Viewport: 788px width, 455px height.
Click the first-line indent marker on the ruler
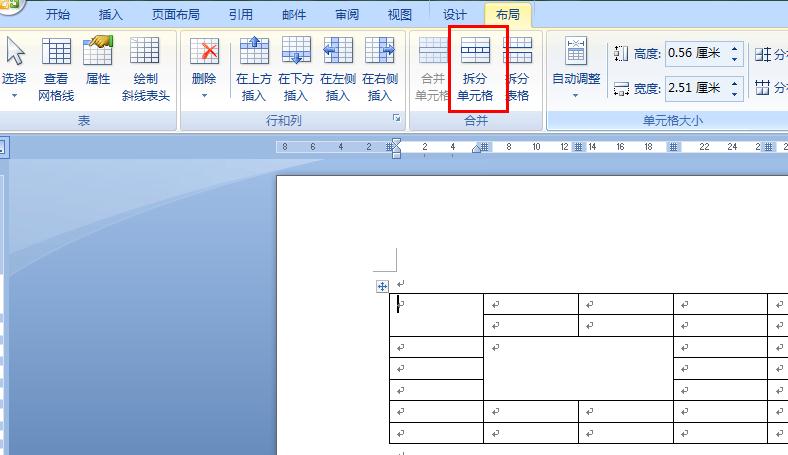pos(396,142)
